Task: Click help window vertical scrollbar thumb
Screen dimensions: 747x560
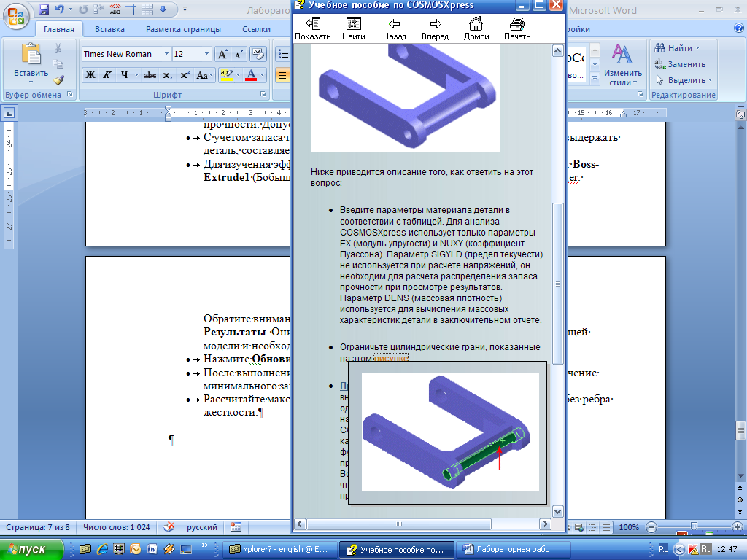Action: point(557,284)
